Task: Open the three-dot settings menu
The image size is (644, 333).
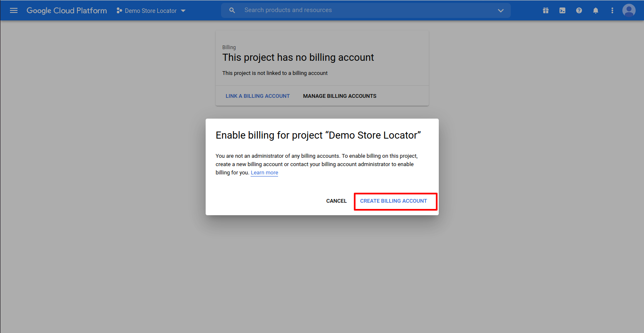Action: 612,10
